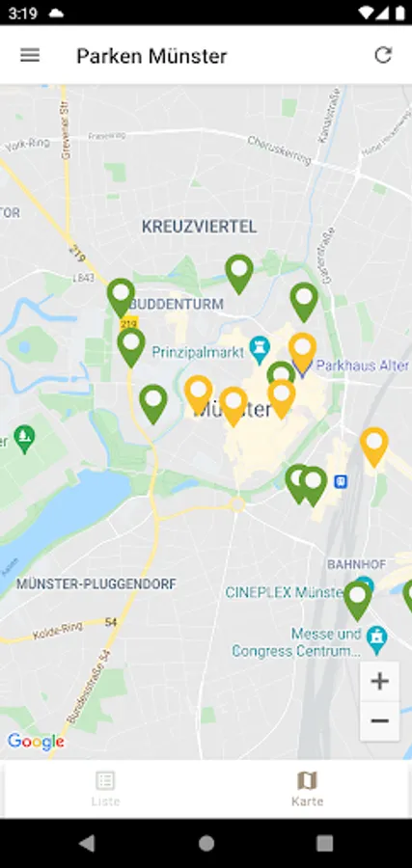Tap green parking pin near Kreuzviertel

pyautogui.click(x=239, y=275)
